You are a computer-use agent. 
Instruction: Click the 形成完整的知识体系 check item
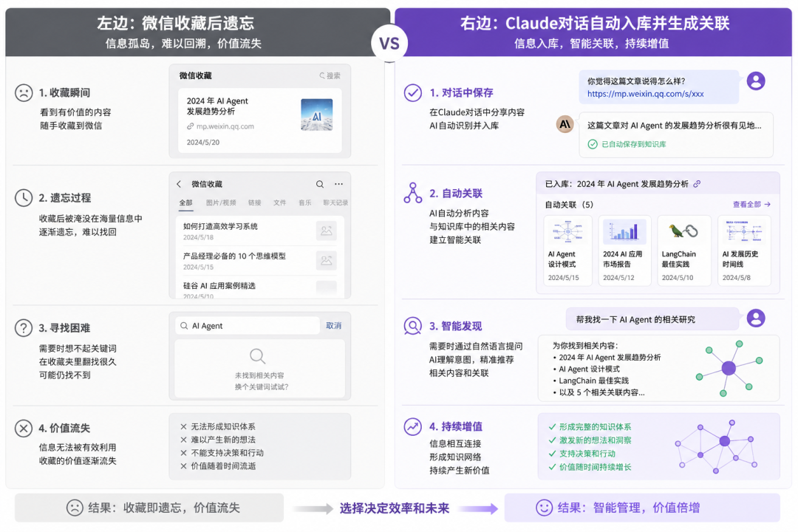(x=590, y=426)
